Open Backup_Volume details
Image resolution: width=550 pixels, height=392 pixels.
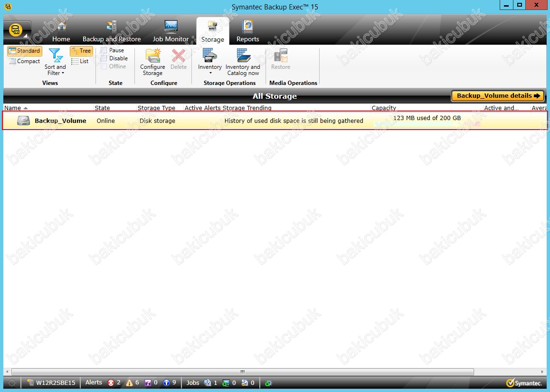point(498,96)
